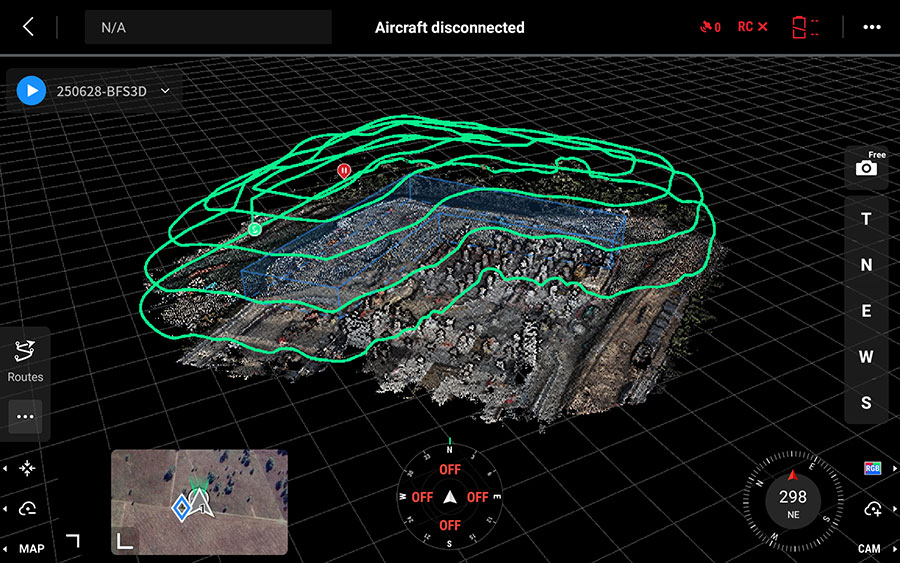Click the red north arrow on compass
Viewport: 900px width, 563px height.
pos(793,475)
